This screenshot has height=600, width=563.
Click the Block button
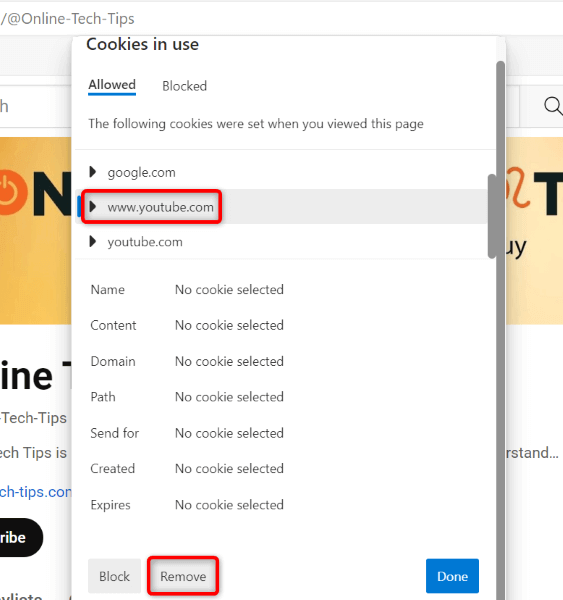[x=114, y=576]
